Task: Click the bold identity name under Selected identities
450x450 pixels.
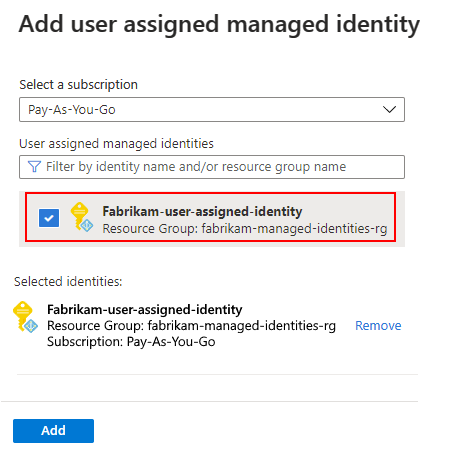Action: [x=144, y=309]
